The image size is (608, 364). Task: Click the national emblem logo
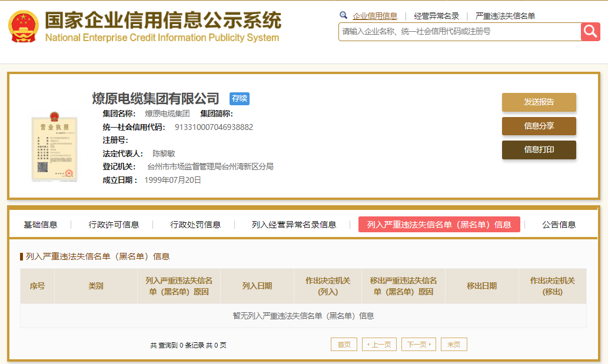(24, 26)
